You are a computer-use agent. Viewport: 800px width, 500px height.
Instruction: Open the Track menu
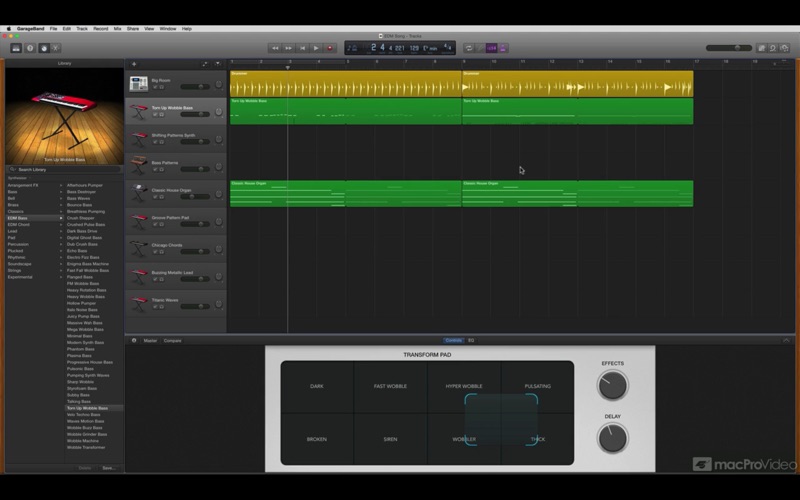click(82, 29)
